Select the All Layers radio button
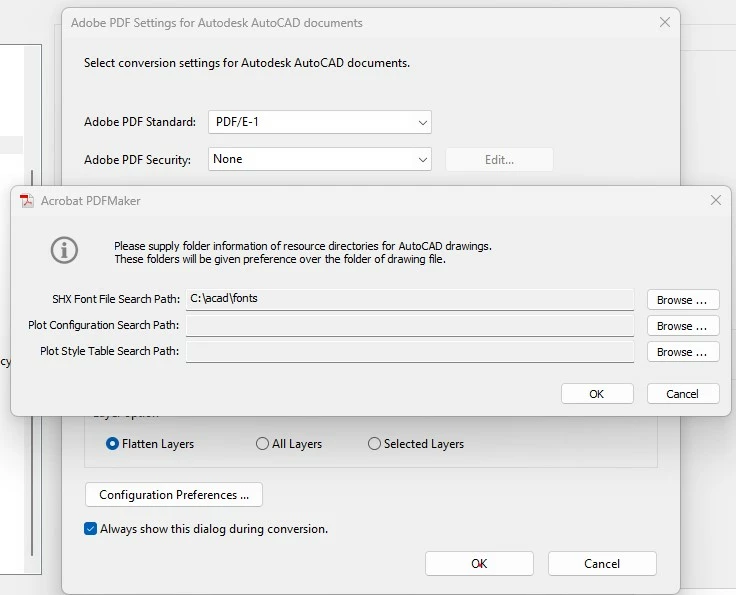 pos(262,443)
